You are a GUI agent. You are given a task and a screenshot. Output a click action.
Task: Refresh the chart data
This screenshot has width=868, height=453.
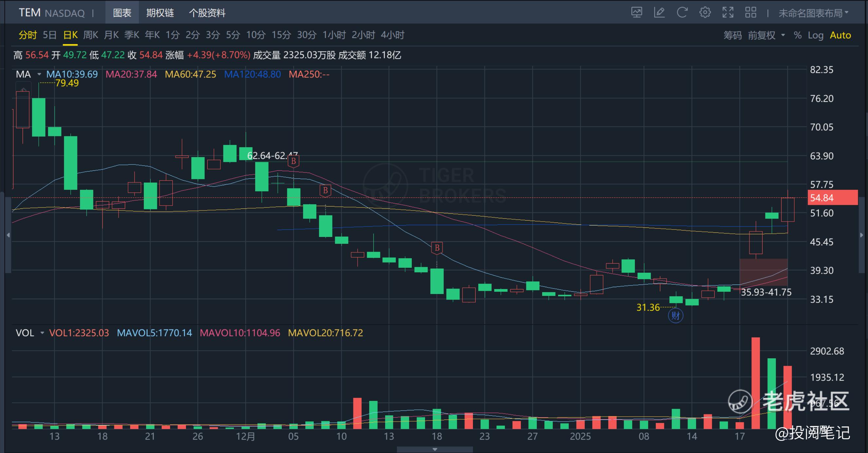click(x=682, y=13)
